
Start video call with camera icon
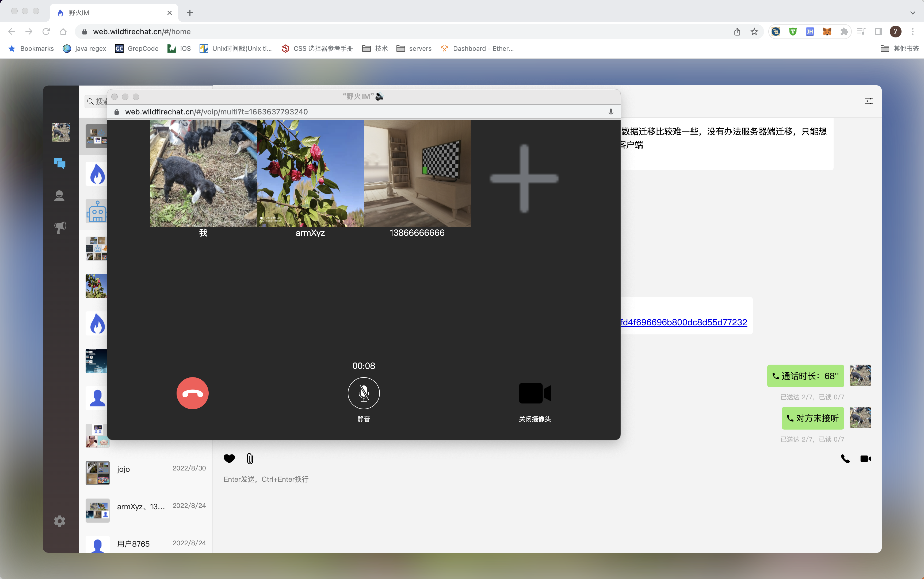865,459
